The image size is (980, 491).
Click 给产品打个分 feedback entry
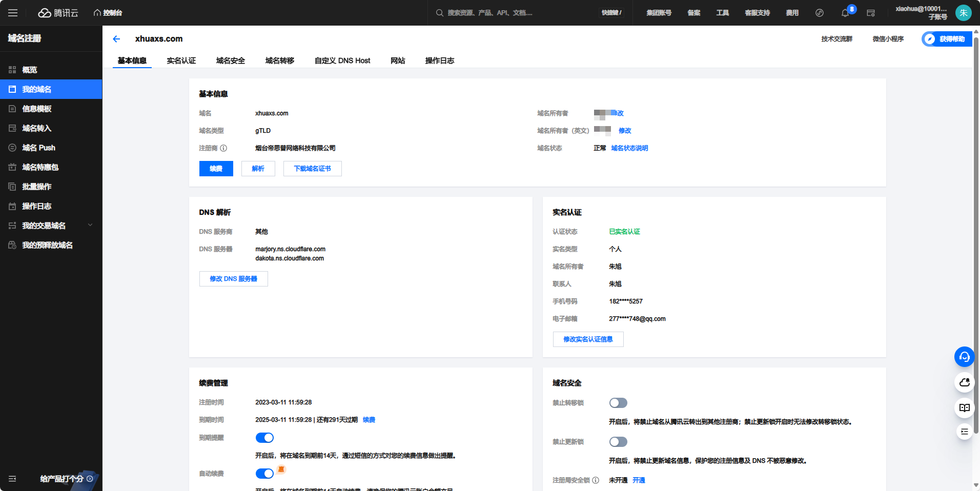pyautogui.click(x=67, y=479)
